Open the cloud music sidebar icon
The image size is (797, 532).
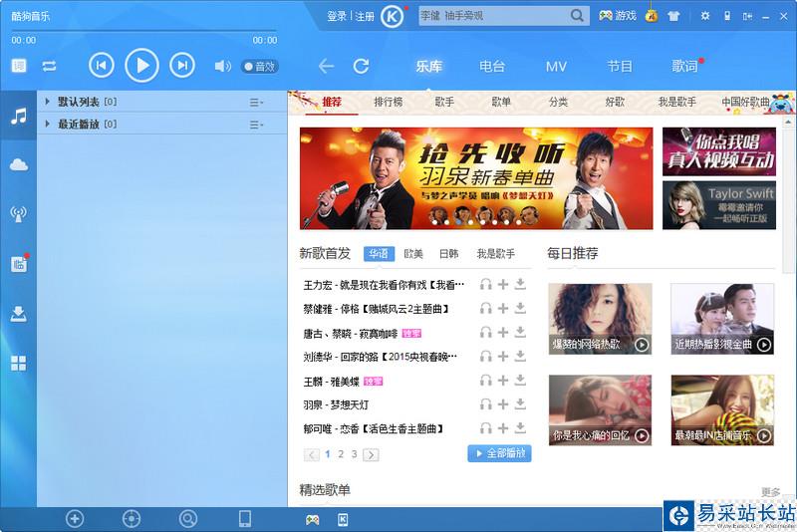coord(19,164)
